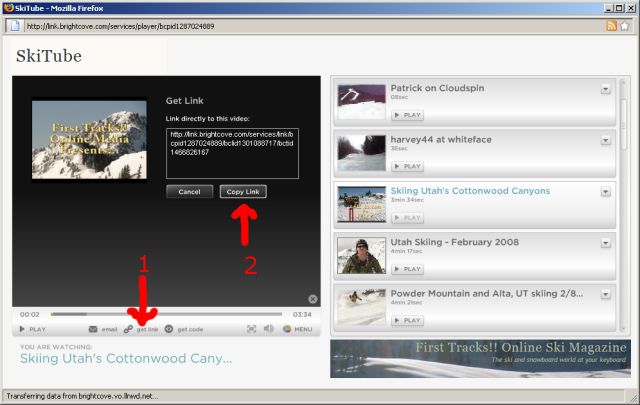Image resolution: width=640 pixels, height=405 pixels.
Task: Select the Patrick on Cloudspin title
Action: point(437,88)
